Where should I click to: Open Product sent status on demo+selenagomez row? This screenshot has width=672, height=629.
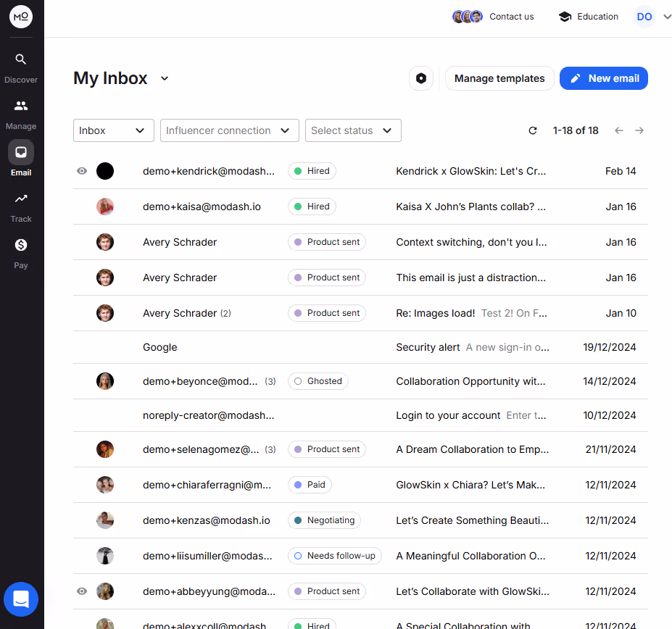[327, 449]
